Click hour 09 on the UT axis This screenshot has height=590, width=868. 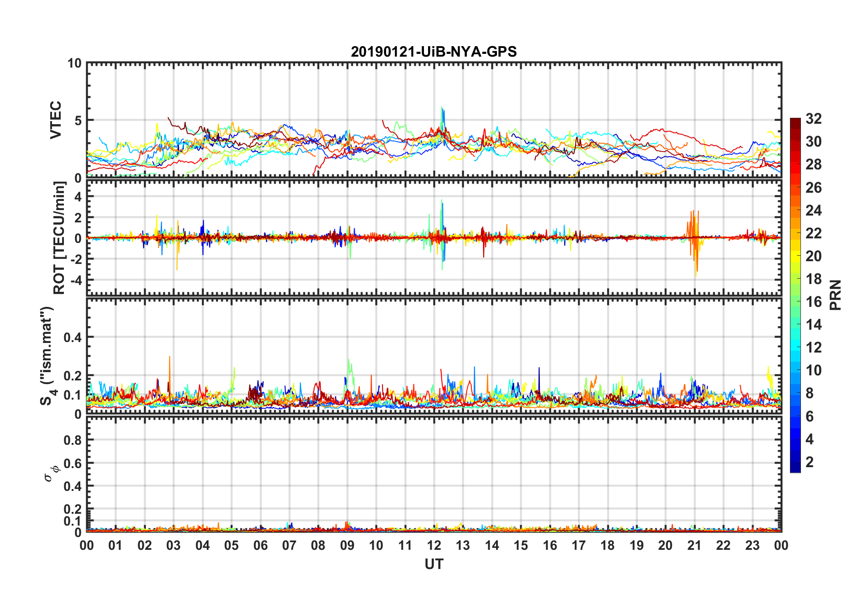[347, 545]
